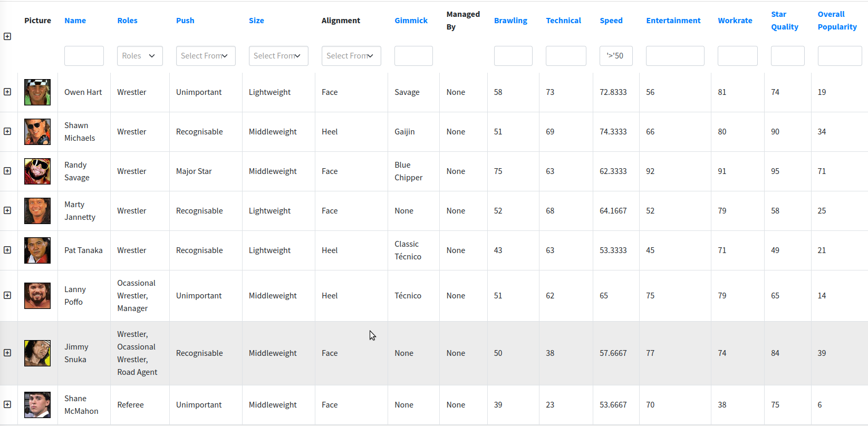Image resolution: width=868 pixels, height=426 pixels.
Task: Sort table by Name column header
Action: click(75, 21)
